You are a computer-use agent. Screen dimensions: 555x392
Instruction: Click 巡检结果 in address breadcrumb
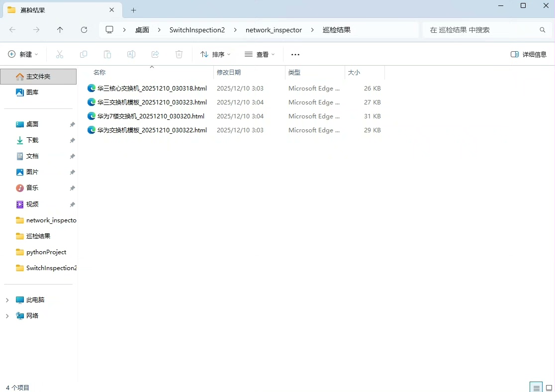pyautogui.click(x=336, y=30)
